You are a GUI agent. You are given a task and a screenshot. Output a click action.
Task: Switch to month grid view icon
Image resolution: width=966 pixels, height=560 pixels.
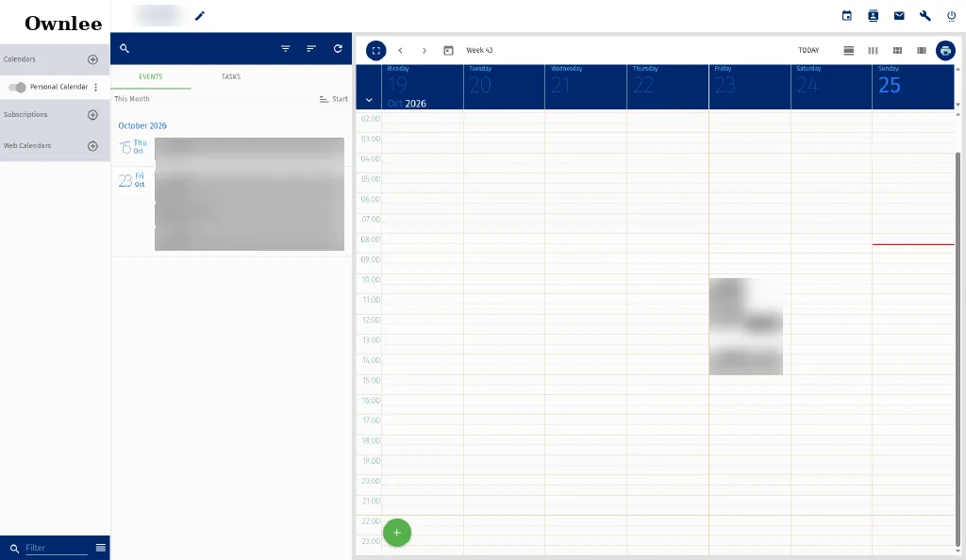pos(898,51)
